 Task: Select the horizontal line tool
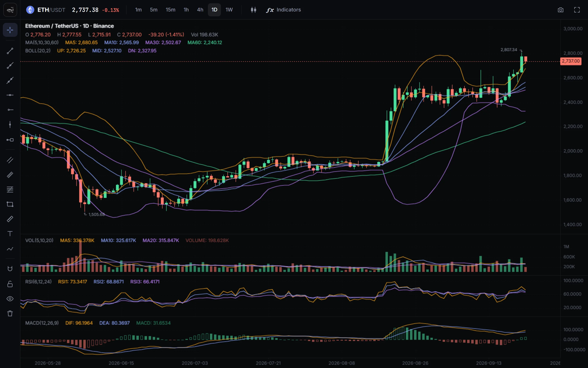10,95
